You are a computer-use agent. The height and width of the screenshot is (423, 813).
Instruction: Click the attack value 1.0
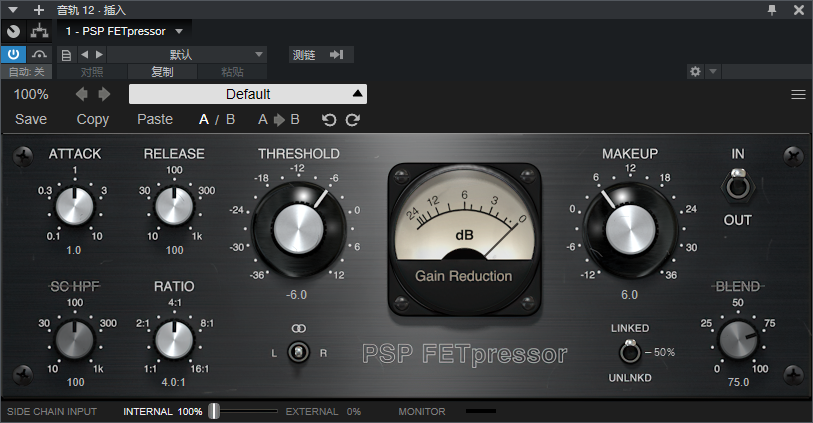[74, 250]
